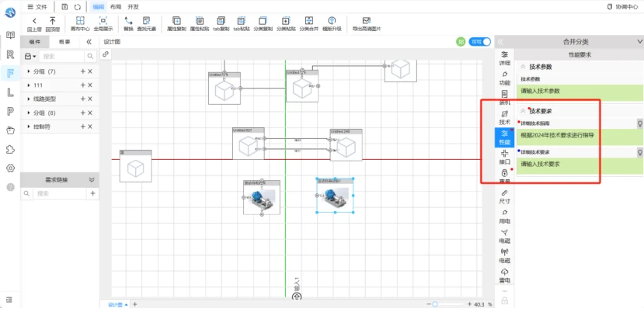Viewport: 644px width, 309px height.
Task: Open the 技术 (Technical) property tab
Action: pos(504,118)
